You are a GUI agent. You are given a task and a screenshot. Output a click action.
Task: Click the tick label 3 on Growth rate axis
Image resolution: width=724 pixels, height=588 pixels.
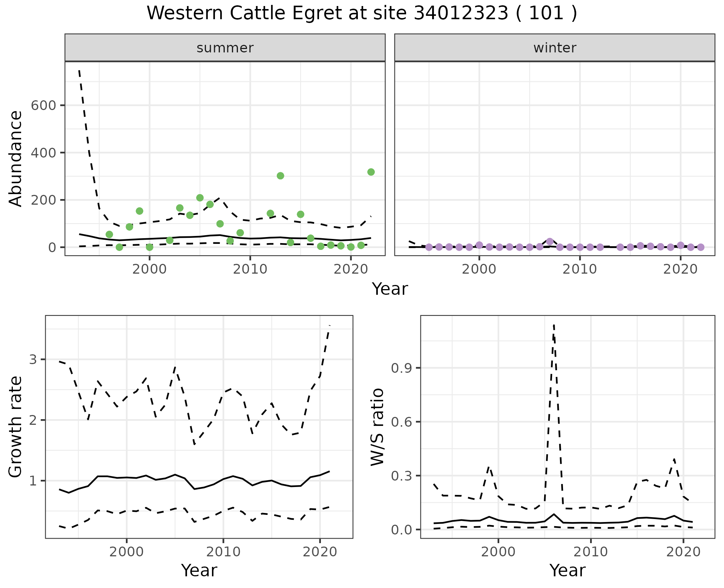(33, 359)
